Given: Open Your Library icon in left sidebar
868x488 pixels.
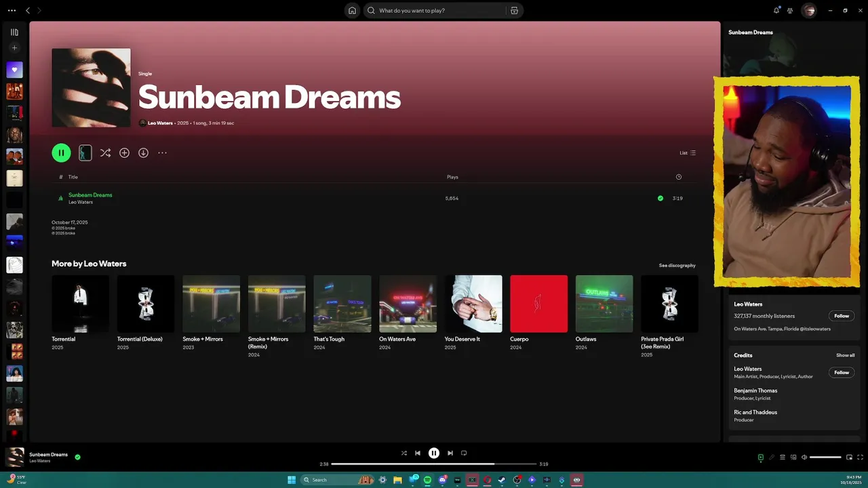Looking at the screenshot, I should [x=14, y=32].
